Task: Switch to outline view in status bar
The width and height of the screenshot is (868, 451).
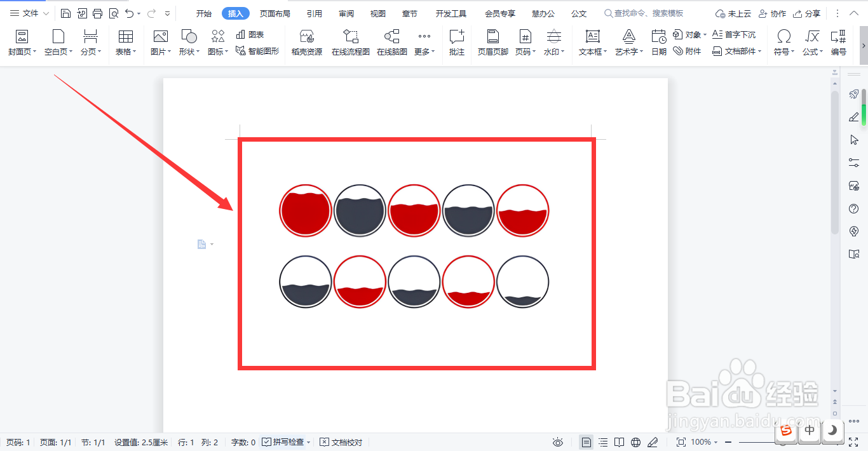Action: pyautogui.click(x=603, y=442)
